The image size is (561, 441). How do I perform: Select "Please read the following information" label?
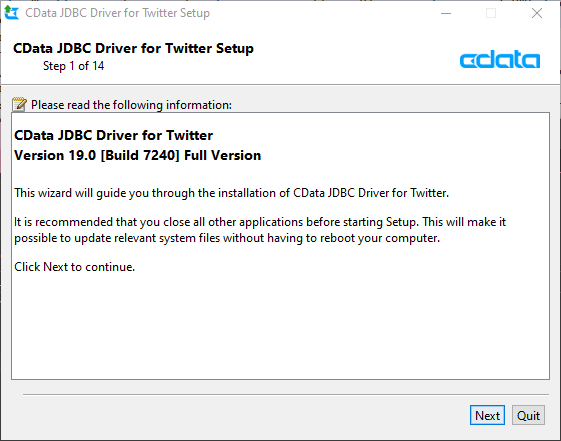click(131, 105)
